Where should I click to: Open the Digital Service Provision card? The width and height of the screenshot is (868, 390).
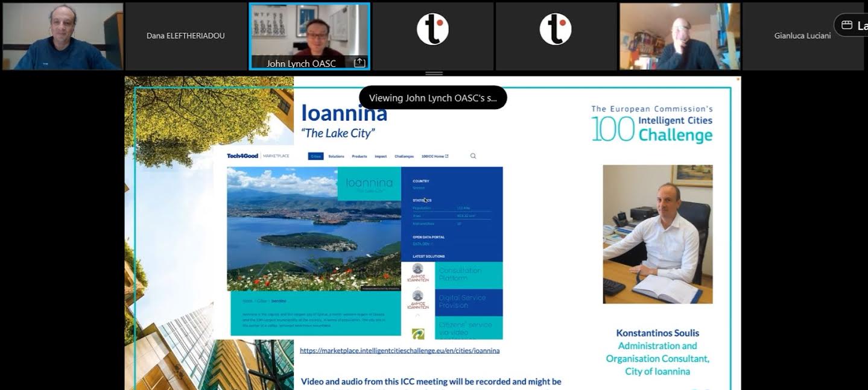pyautogui.click(x=468, y=301)
